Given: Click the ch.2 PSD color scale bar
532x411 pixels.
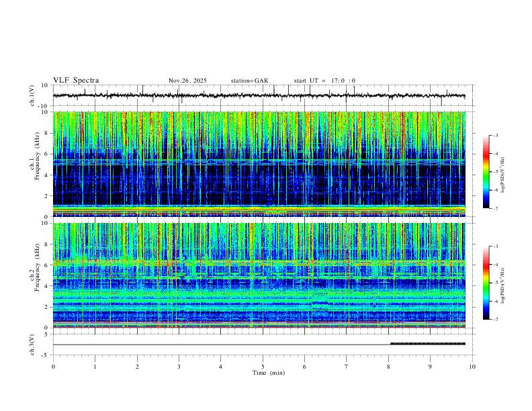Looking at the screenshot, I should [x=486, y=283].
